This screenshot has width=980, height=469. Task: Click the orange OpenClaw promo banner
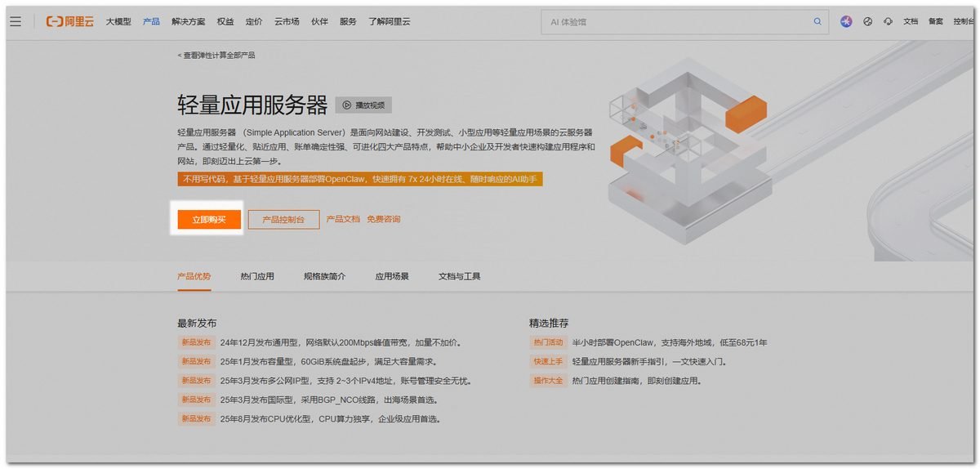[x=360, y=179]
